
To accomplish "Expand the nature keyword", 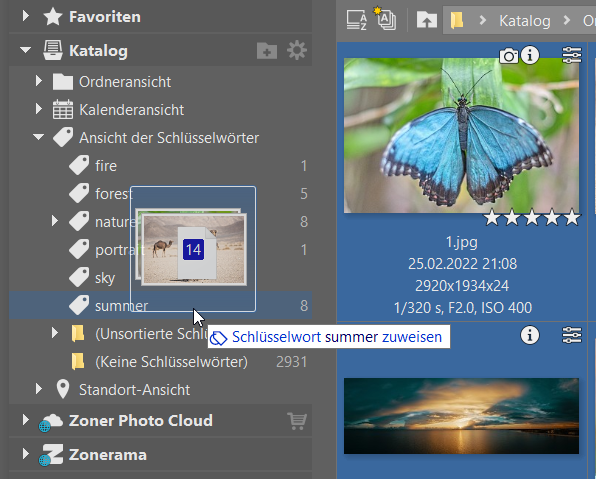I will [x=55, y=221].
